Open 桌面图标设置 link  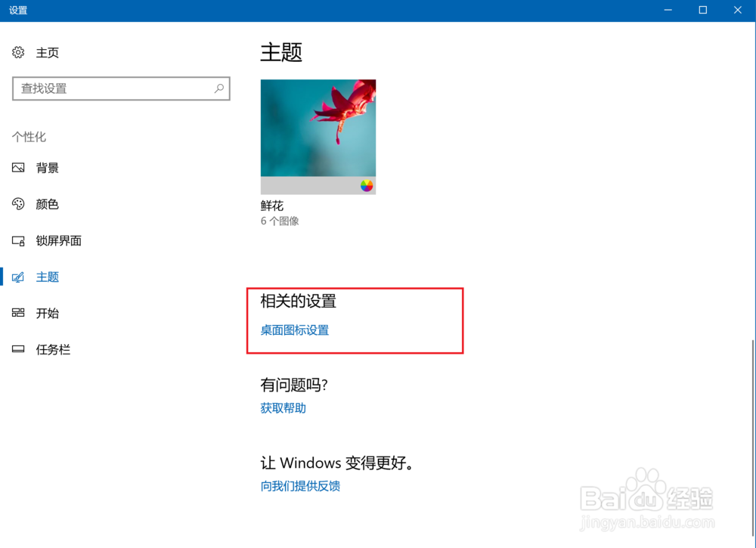tap(295, 330)
